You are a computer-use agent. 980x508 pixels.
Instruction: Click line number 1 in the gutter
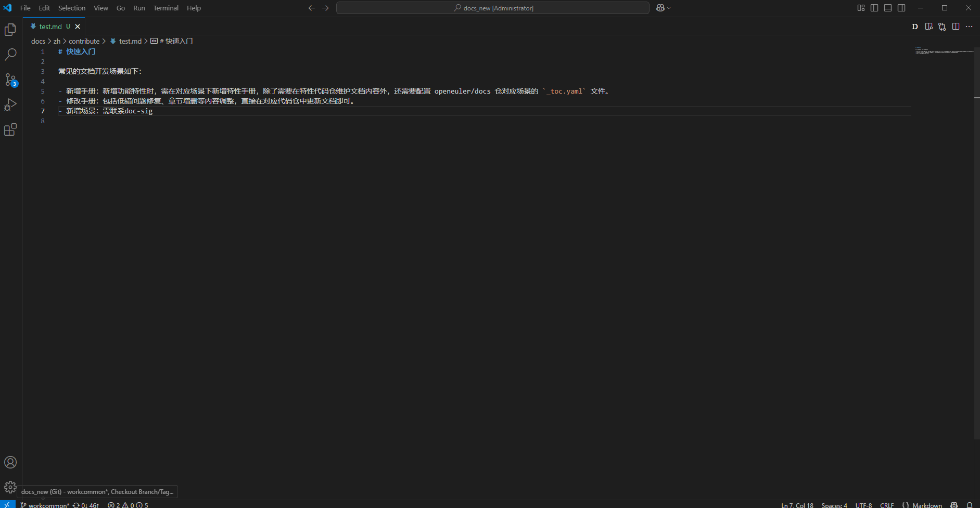point(43,51)
